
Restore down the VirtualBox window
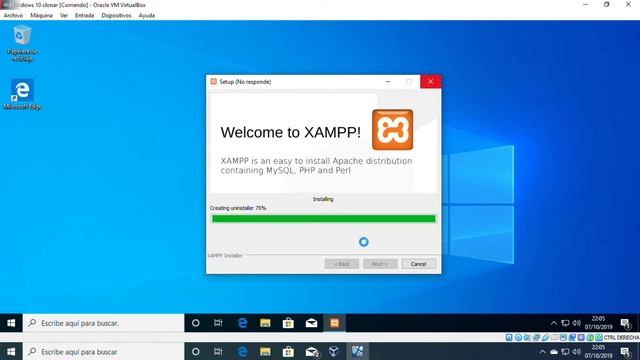coord(607,4)
